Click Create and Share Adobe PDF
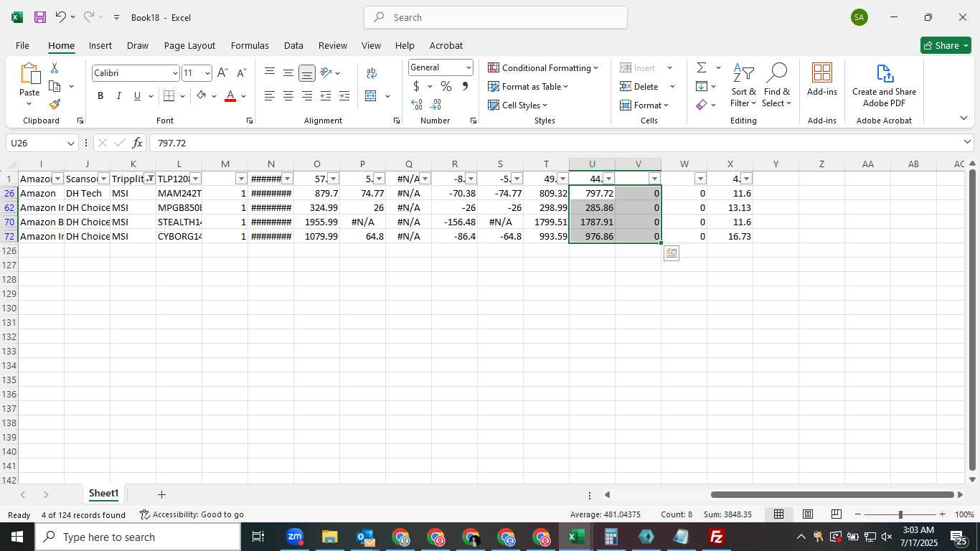Image resolution: width=980 pixels, height=551 pixels. pos(884,85)
